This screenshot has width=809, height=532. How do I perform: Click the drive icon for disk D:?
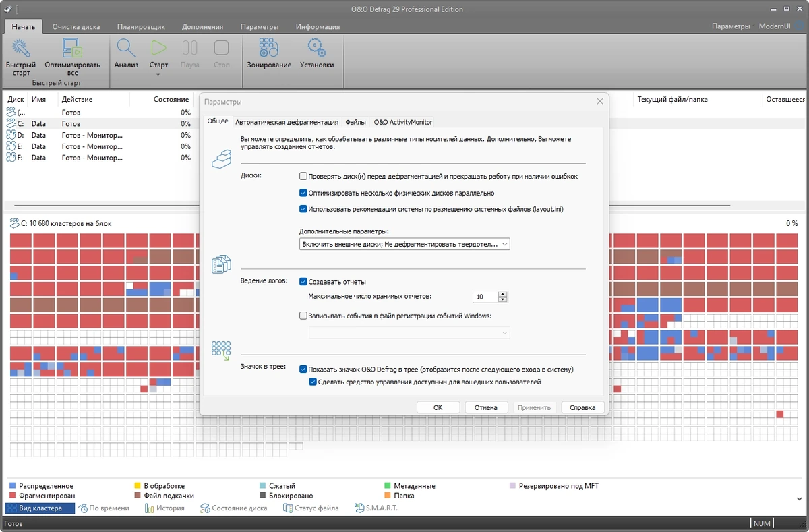point(11,135)
